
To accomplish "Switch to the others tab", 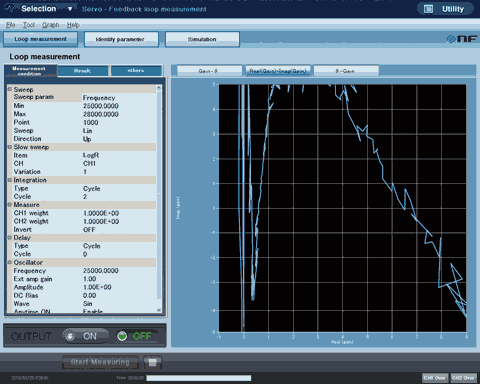I will 136,71.
